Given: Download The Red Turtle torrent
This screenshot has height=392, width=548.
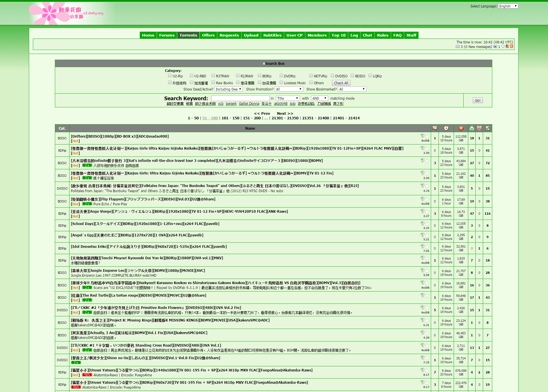Looking at the screenshot, I should coord(422,295).
